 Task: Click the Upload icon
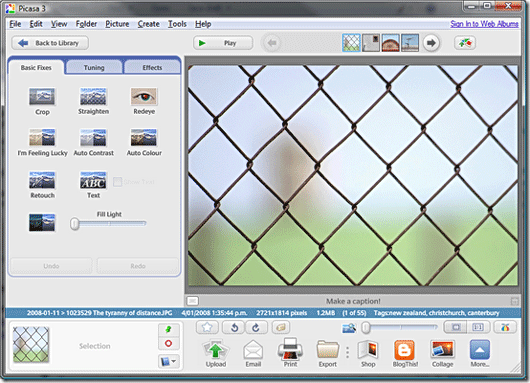pyautogui.click(x=216, y=354)
